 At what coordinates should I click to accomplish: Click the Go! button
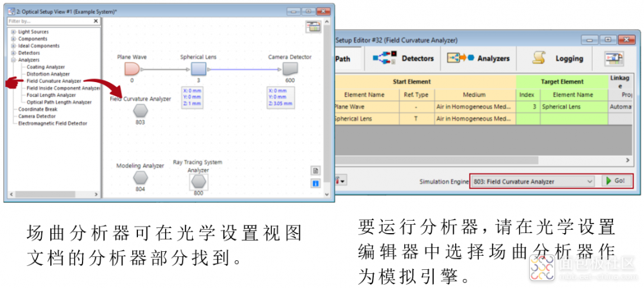tap(616, 181)
